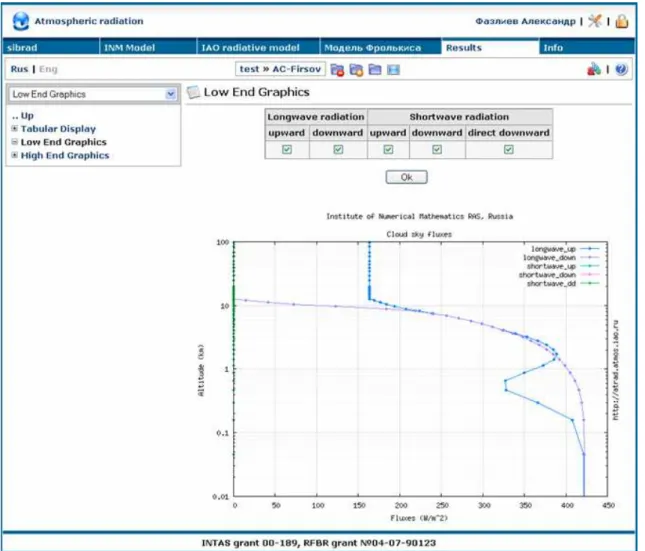The image size is (645, 551).
Task: Click the plain blue folder icon
Action: pos(375,69)
